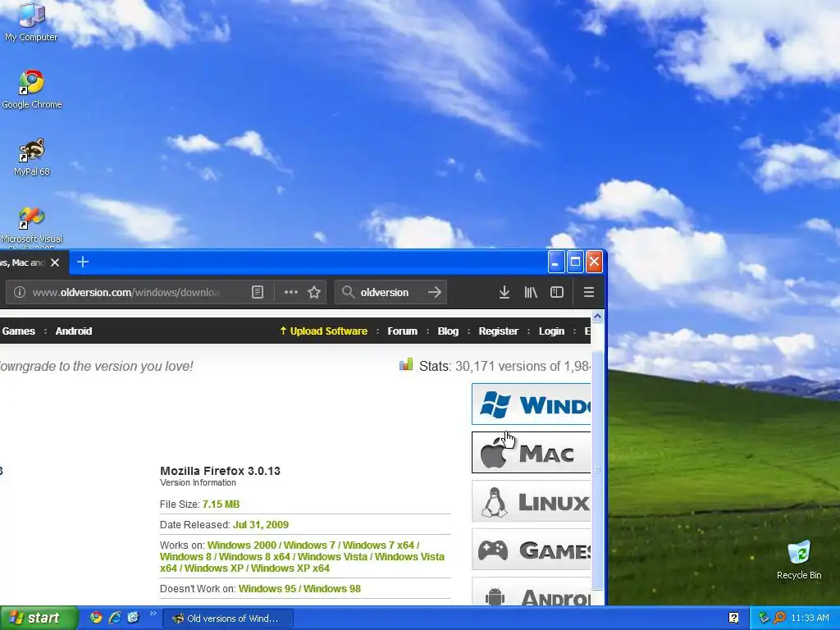
Task: Click the 11:33 AM clock
Action: (x=810, y=619)
